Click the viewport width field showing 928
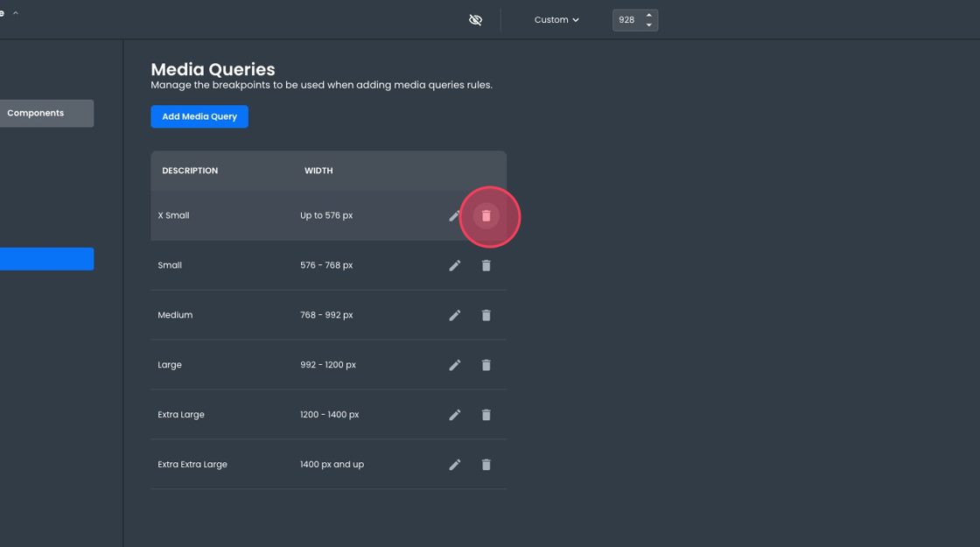 click(627, 20)
